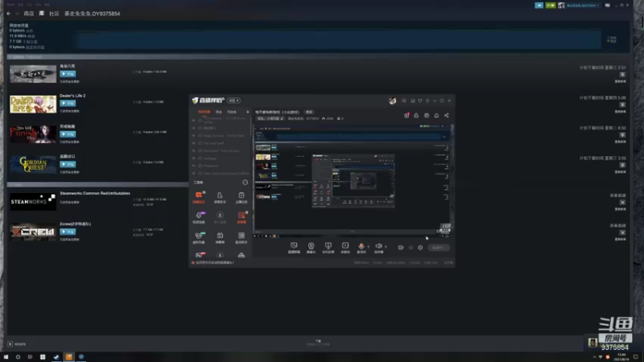This screenshot has height=362, width=644.
Task: Toggle visibility eye for Garbage source
Action: click(194, 158)
